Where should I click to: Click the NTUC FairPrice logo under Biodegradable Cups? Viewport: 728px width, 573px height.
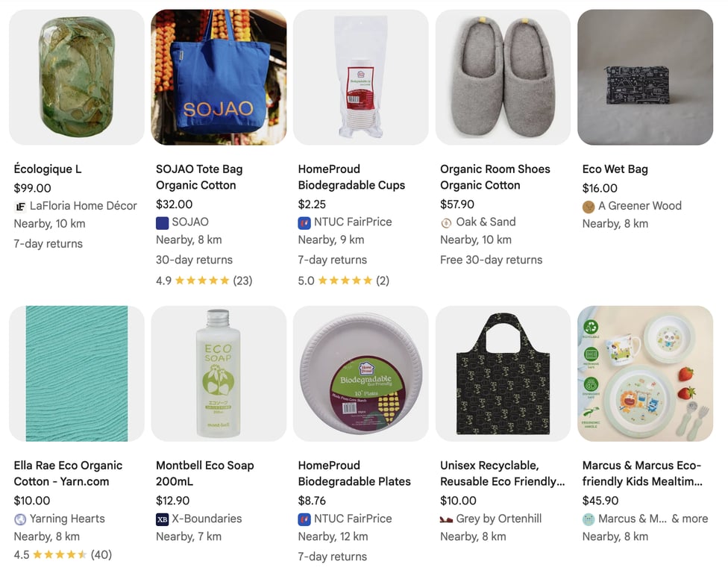[x=304, y=222]
